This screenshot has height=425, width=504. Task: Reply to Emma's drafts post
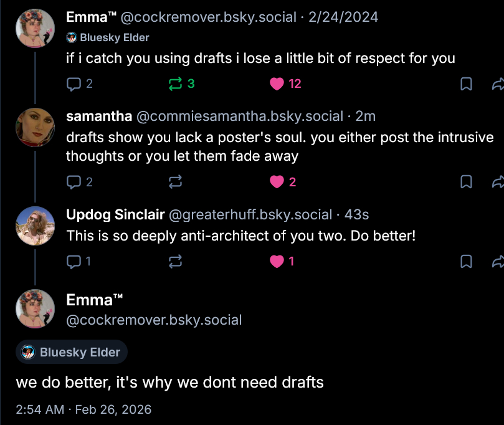(74, 84)
